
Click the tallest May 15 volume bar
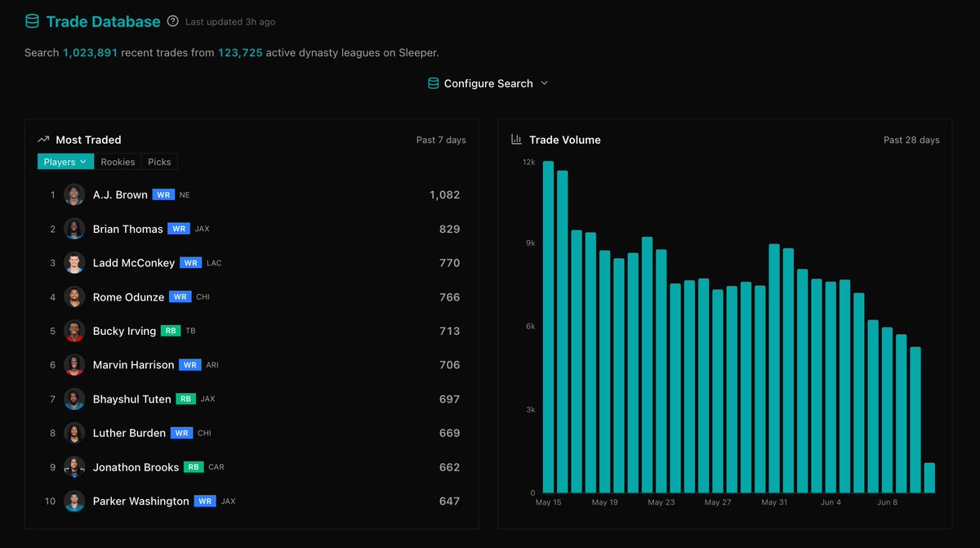548,327
